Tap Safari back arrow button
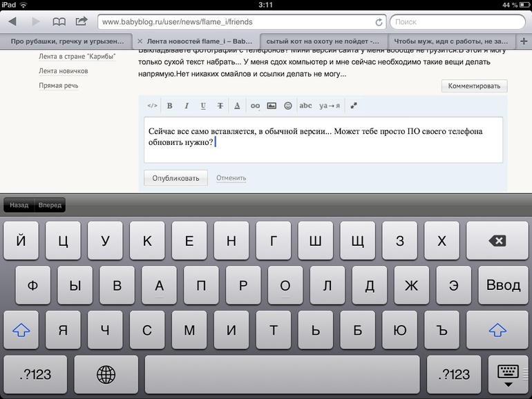The height and width of the screenshot is (399, 532). (12, 21)
